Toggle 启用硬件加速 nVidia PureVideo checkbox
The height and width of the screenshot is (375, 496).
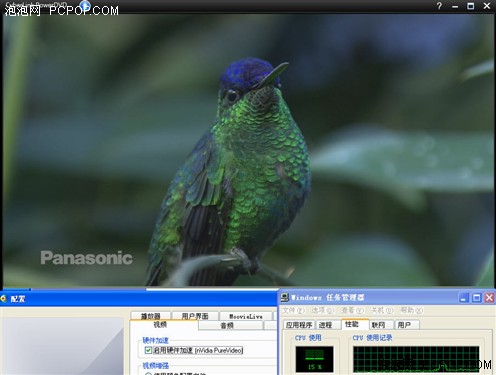click(148, 350)
